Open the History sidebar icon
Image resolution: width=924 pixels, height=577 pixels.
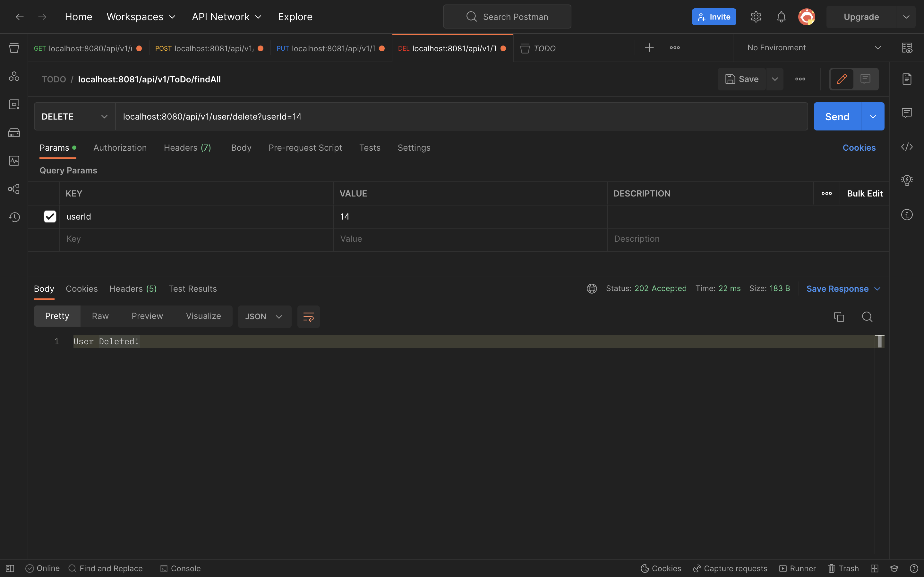click(x=14, y=217)
